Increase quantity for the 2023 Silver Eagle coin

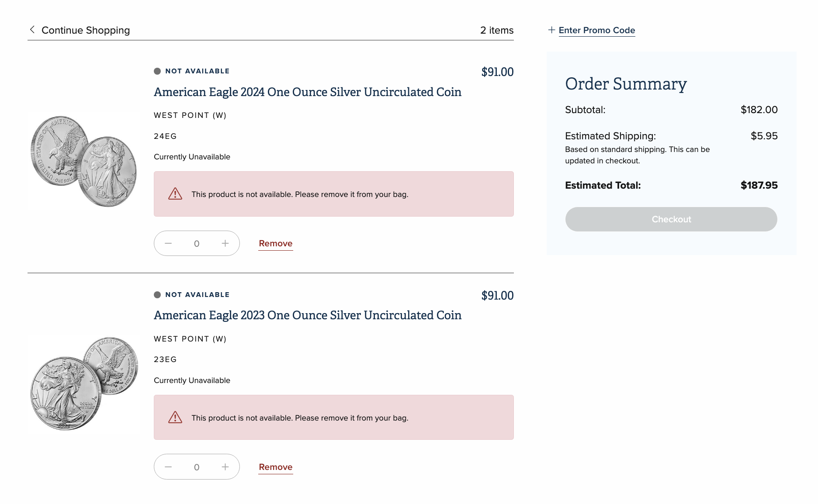pos(225,467)
